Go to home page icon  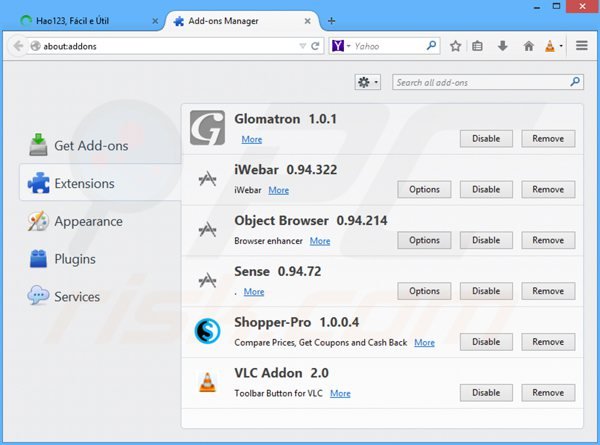click(x=528, y=46)
